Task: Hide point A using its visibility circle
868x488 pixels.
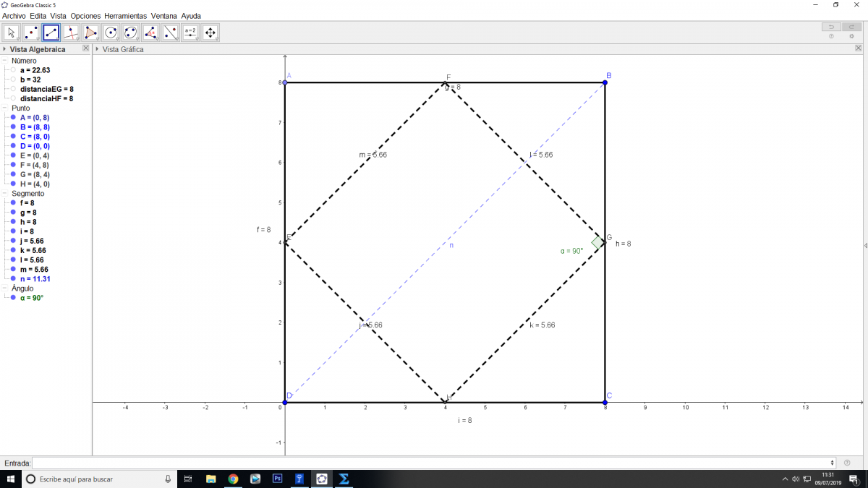Action: pyautogui.click(x=13, y=117)
